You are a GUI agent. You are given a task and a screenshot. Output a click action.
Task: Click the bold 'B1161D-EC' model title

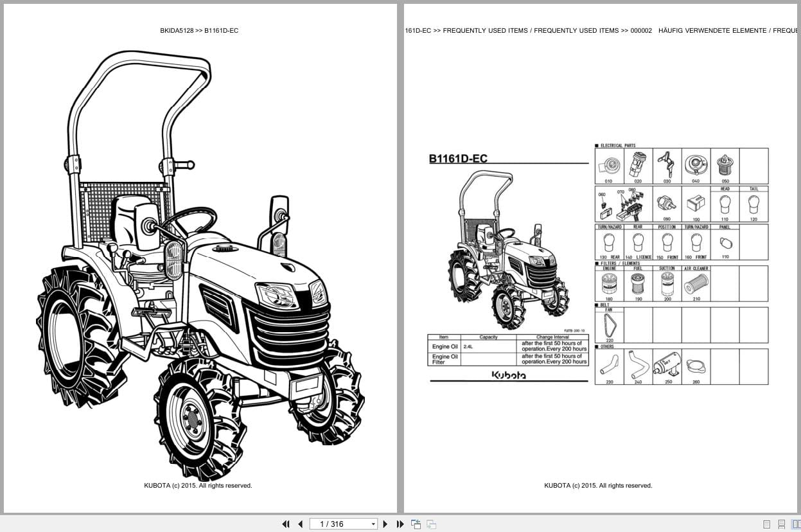(458, 159)
